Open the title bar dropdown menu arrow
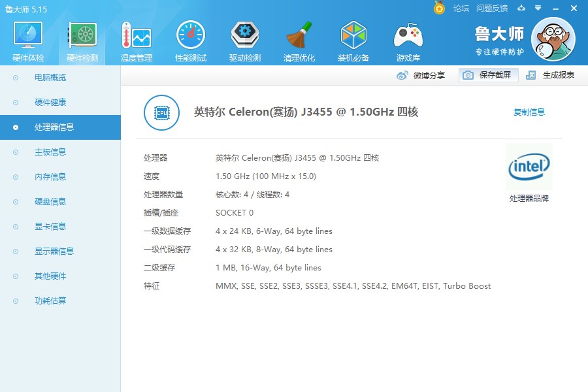588x392 pixels. (538, 8)
